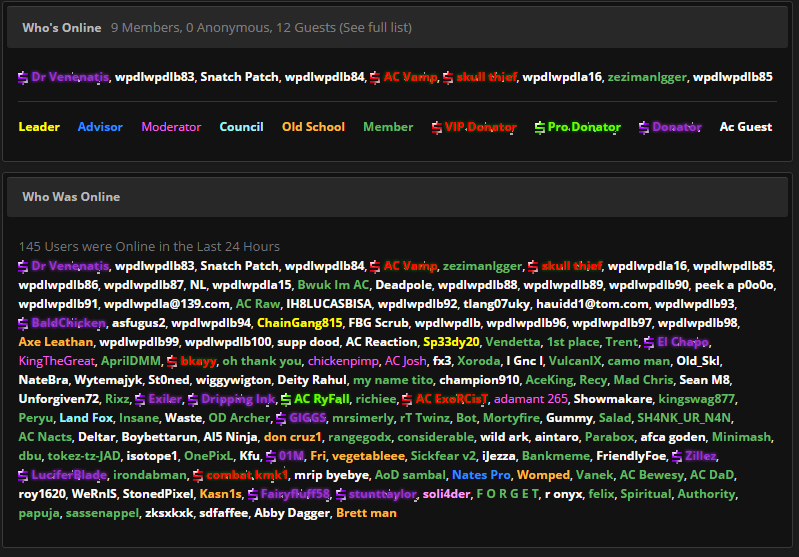
Task: Open the Old School group legend link
Action: click(x=313, y=127)
